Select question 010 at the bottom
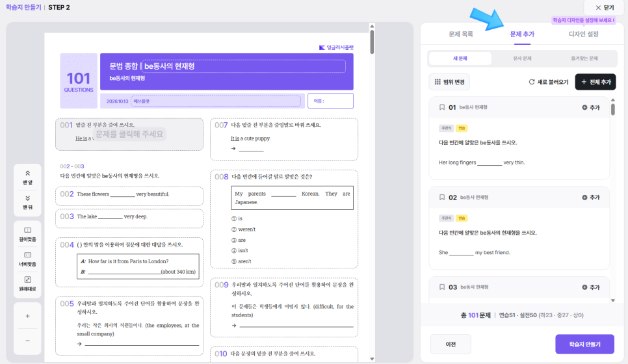The height and width of the screenshot is (364, 628). click(284, 354)
